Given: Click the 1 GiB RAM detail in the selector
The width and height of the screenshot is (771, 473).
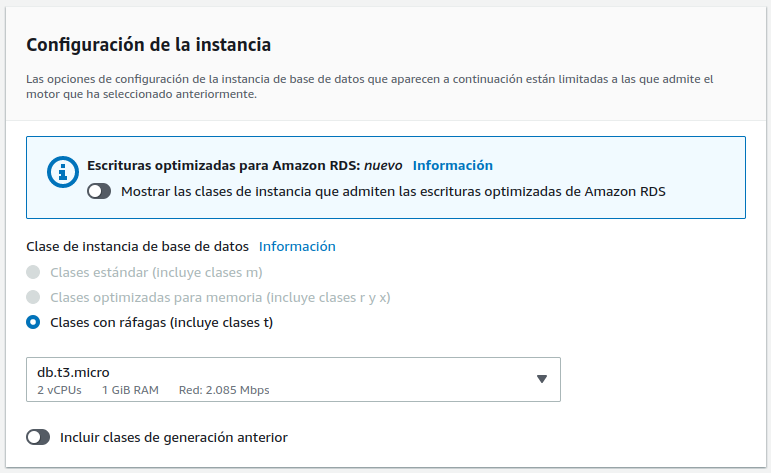Looking at the screenshot, I should pos(128,390).
